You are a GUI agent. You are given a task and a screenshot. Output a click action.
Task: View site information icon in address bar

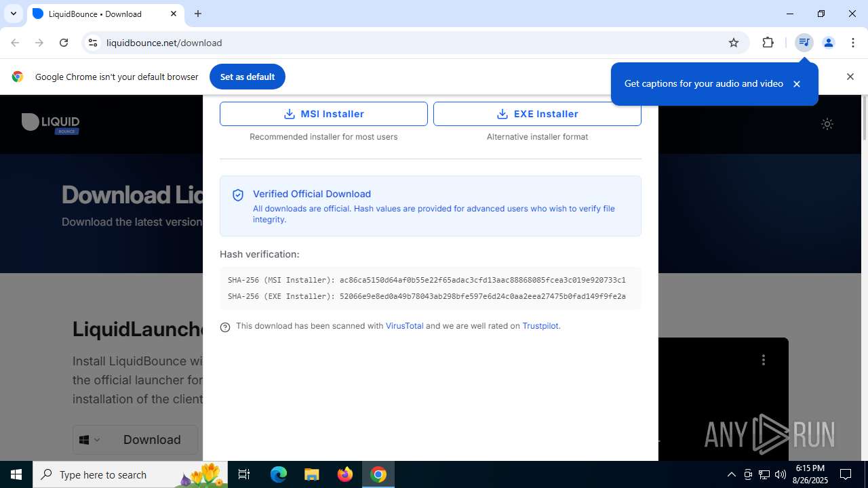pos(93,43)
